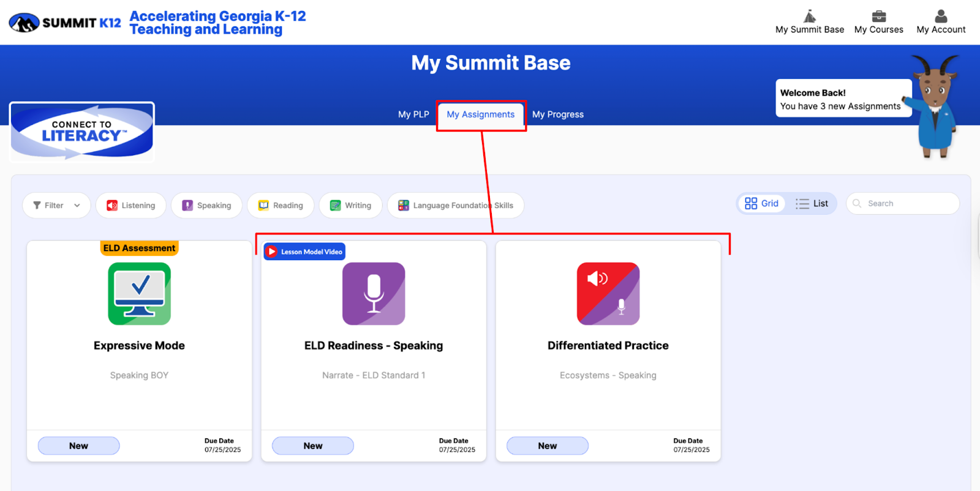Screen dimensions: 980x491
Task: Go to My Account label
Action: pyautogui.click(x=941, y=29)
